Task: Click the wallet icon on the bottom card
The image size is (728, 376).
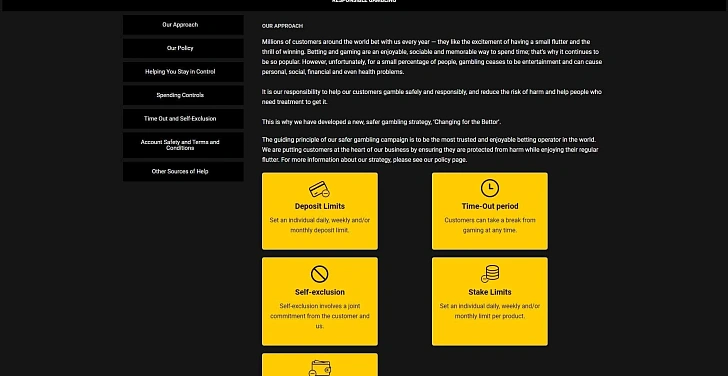Action: pos(319,369)
